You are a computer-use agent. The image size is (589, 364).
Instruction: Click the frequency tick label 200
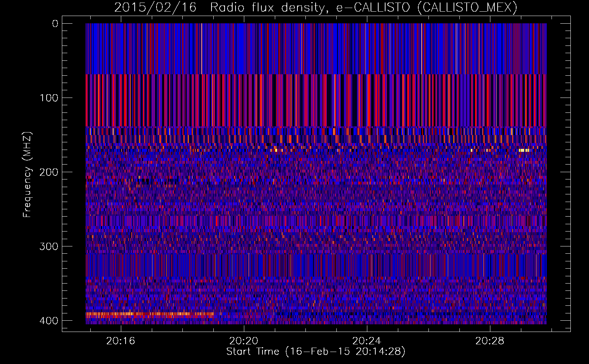[49, 172]
